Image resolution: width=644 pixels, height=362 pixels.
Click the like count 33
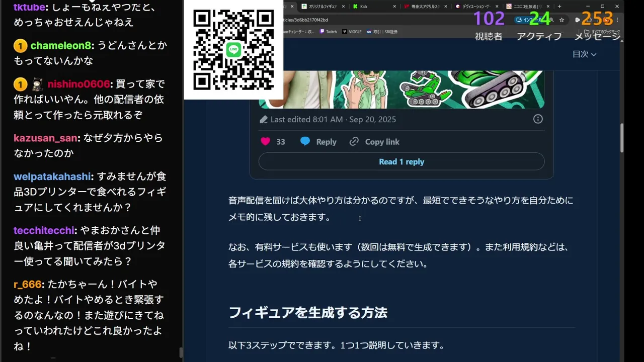coord(281,142)
